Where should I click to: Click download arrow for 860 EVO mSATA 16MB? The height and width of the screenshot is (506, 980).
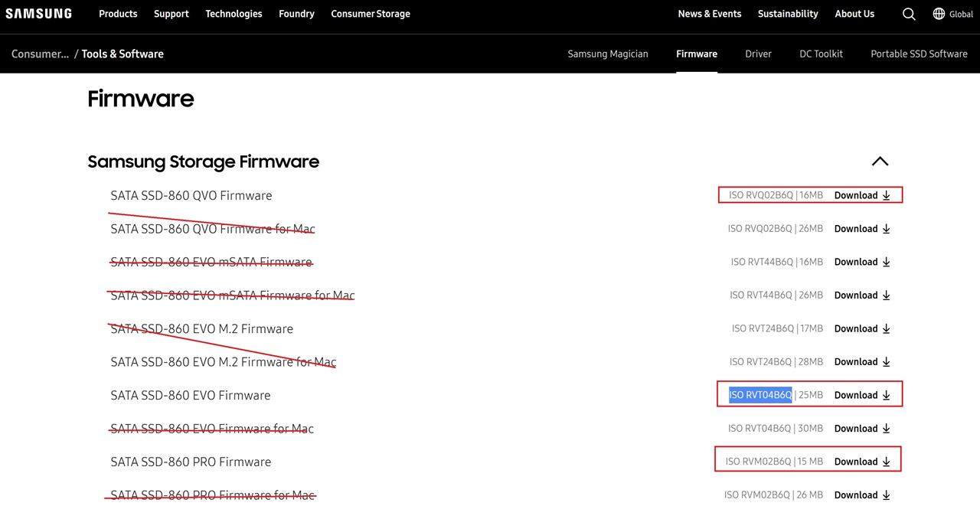(886, 262)
